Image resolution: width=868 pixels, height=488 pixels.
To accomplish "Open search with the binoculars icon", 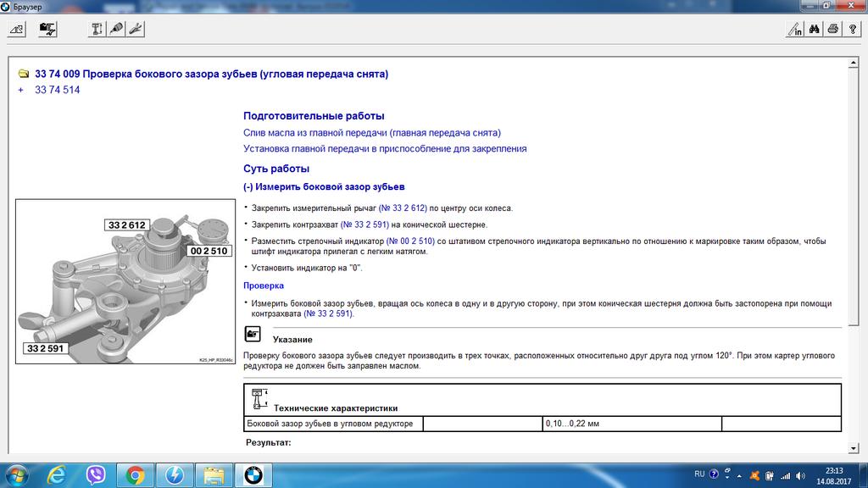I will point(814,29).
